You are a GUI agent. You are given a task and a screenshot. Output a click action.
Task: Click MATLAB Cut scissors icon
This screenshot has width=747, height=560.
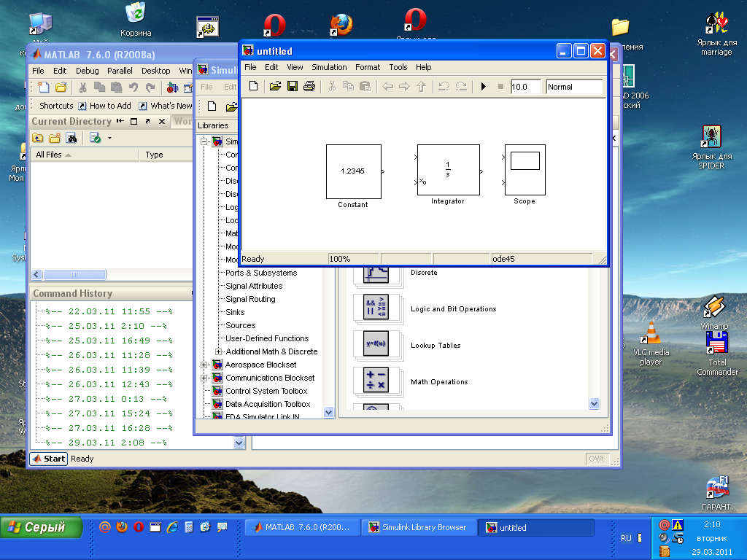(82, 87)
